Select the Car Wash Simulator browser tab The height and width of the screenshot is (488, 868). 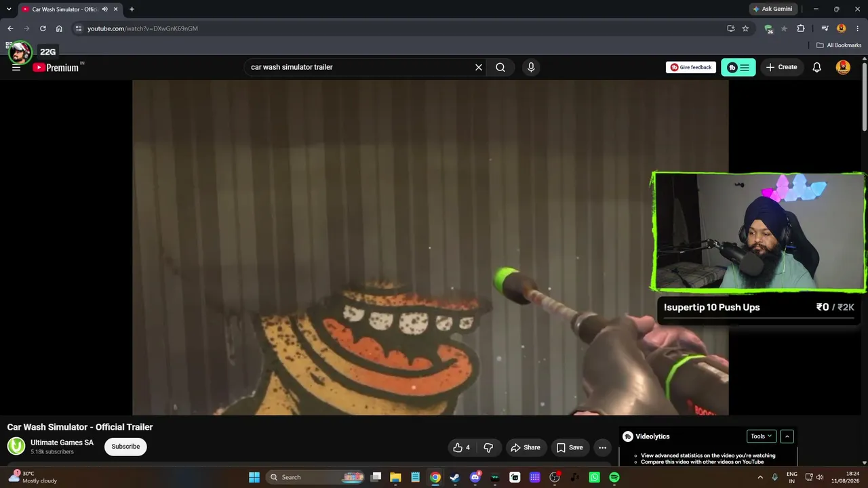click(x=64, y=9)
